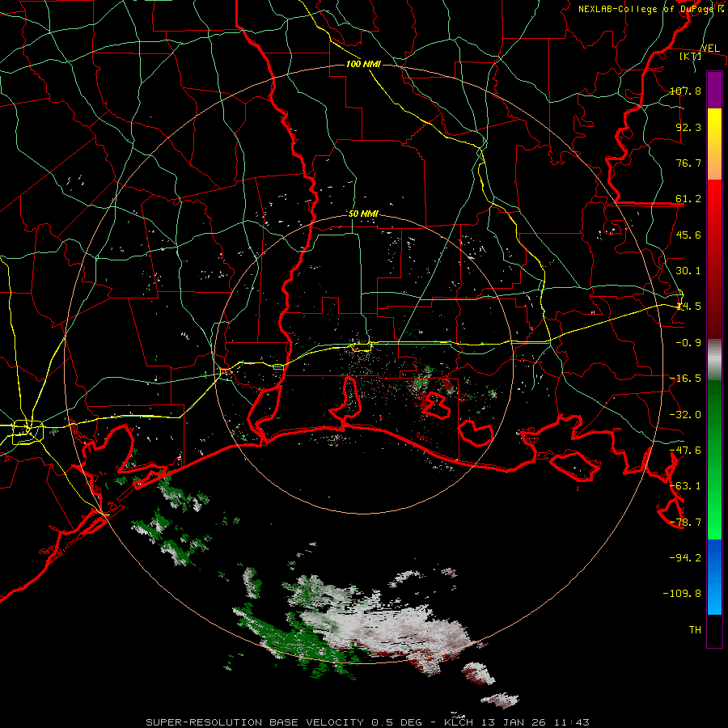The height and width of the screenshot is (728, 728).
Task: Select the -32.0 scale value
Action: click(685, 415)
